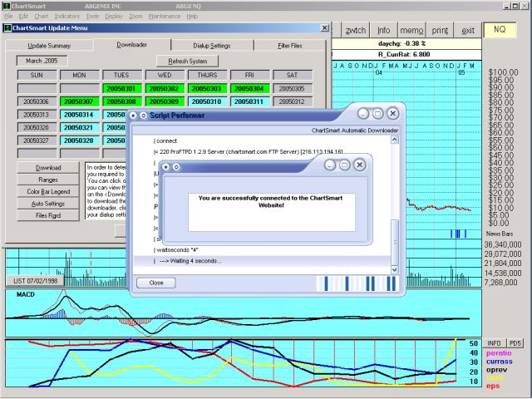Select date 20050309 in calendar
This screenshot has width=532, height=399.
(164, 101)
